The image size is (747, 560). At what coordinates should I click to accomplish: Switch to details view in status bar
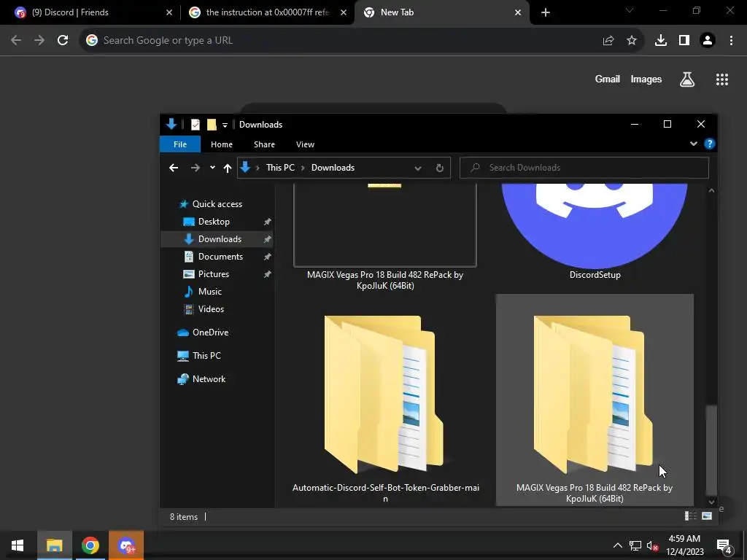tap(690, 516)
